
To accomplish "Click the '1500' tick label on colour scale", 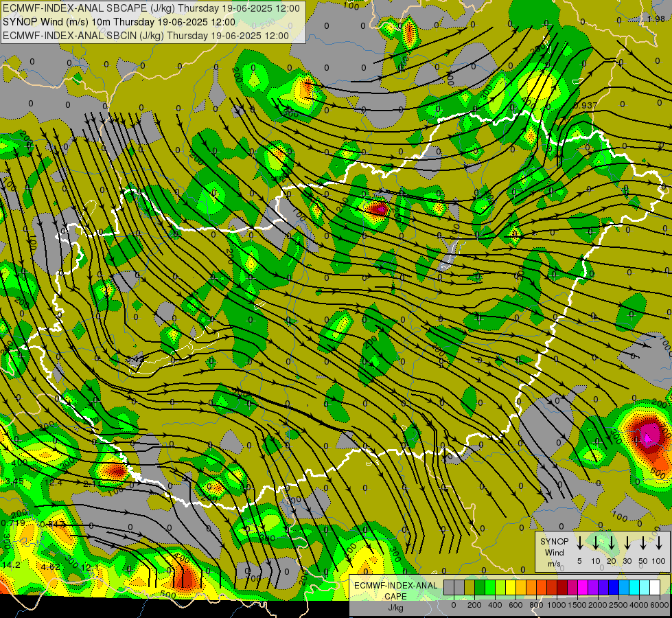I will 577,605.
